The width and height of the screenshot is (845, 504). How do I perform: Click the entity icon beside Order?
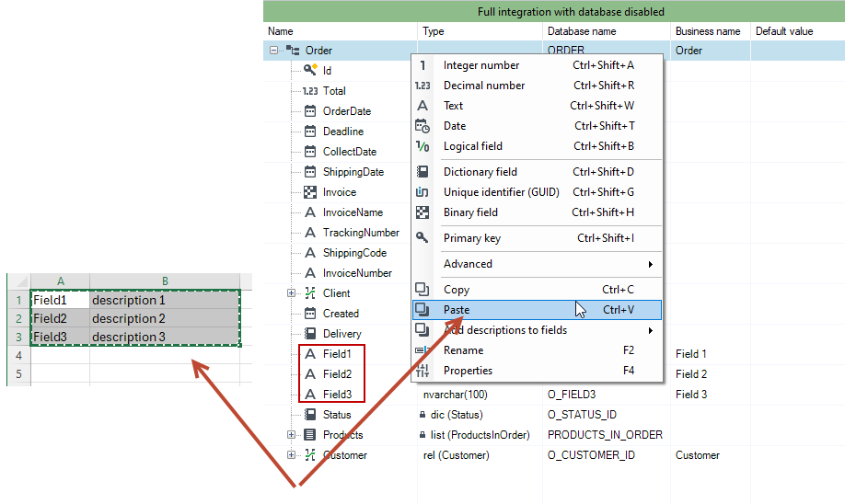point(293,50)
